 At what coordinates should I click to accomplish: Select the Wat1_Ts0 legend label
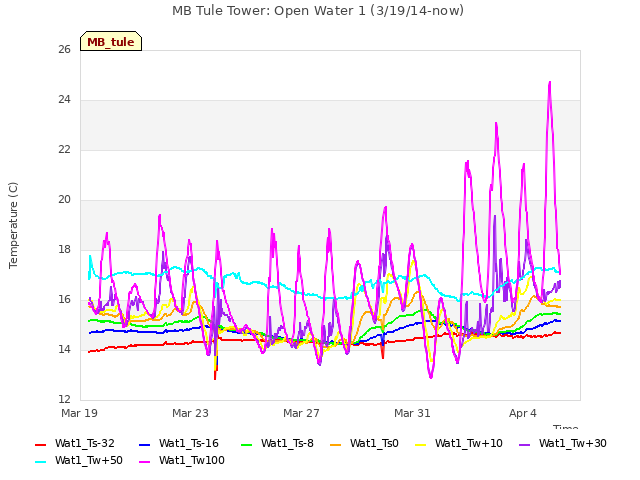(x=374, y=444)
